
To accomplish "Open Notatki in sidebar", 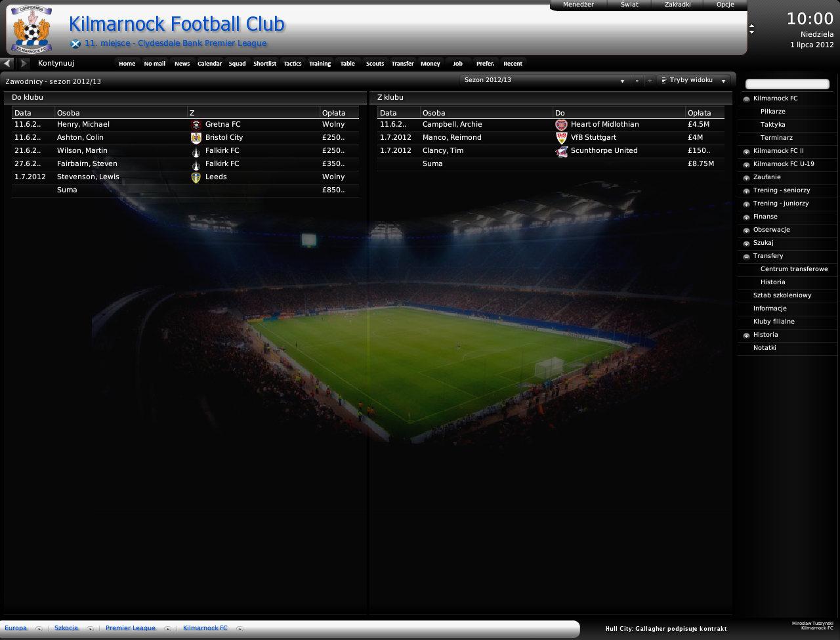I will [765, 348].
